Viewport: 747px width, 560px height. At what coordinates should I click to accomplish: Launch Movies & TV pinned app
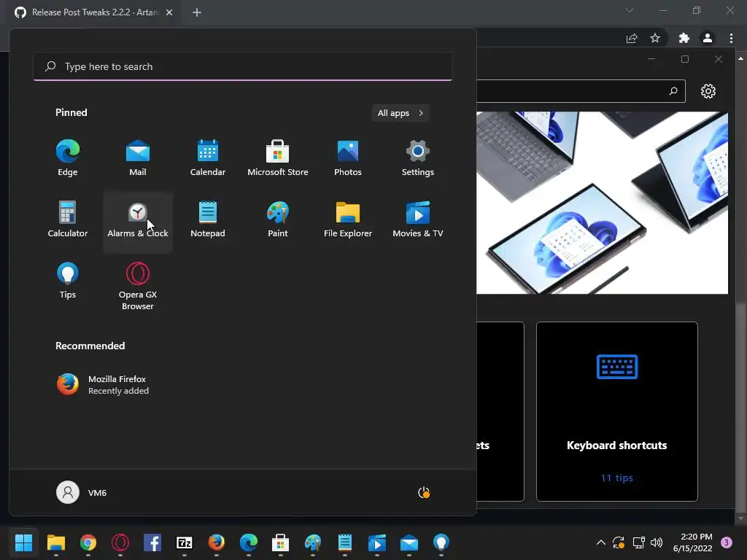coord(418,220)
